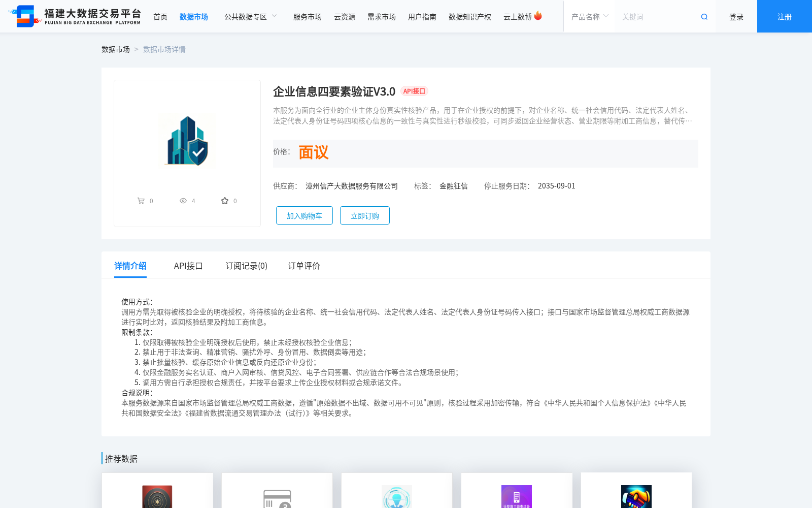Click the 注册 button

point(785,16)
